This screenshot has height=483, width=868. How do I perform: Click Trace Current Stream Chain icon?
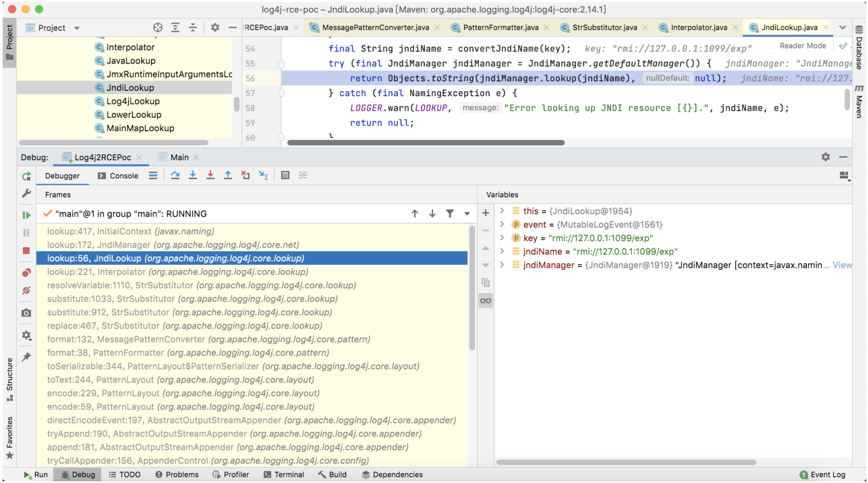pos(303,175)
